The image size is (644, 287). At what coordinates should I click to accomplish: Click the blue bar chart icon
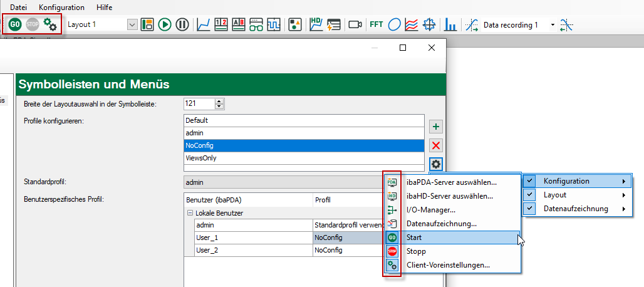[450, 25]
